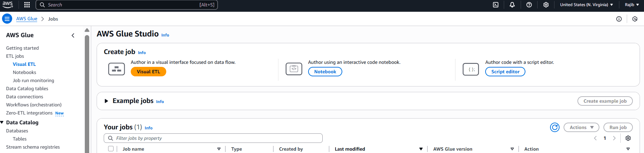Click the refresh jobs icon
The image size is (644, 153).
pyautogui.click(x=554, y=127)
